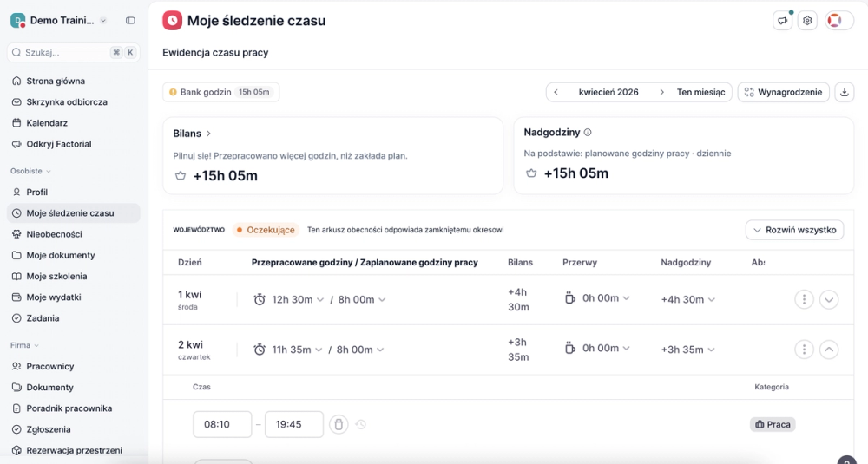
Task: Click end time field 19:45
Action: coord(294,424)
